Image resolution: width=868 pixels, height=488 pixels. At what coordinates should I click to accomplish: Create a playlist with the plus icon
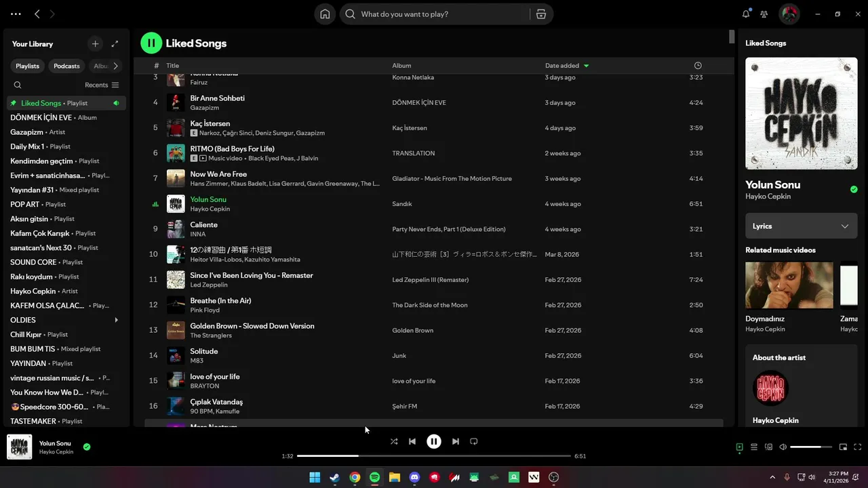point(95,43)
